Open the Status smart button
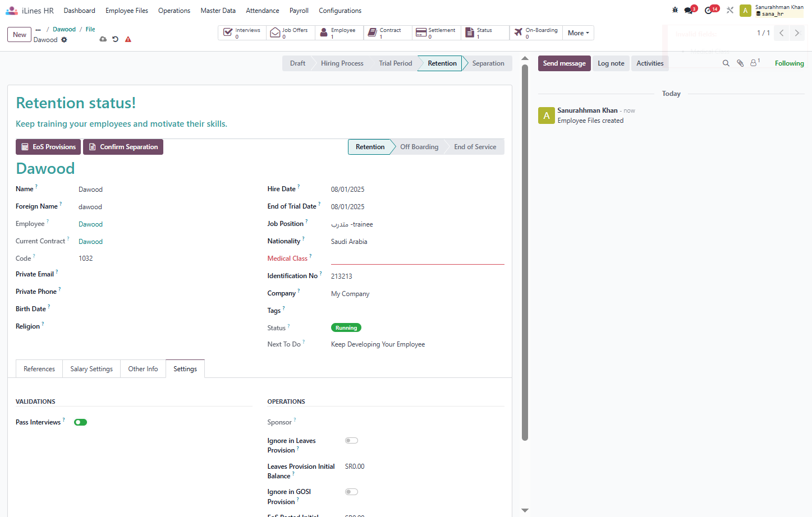Screen dimensions: 812x517 point(485,33)
